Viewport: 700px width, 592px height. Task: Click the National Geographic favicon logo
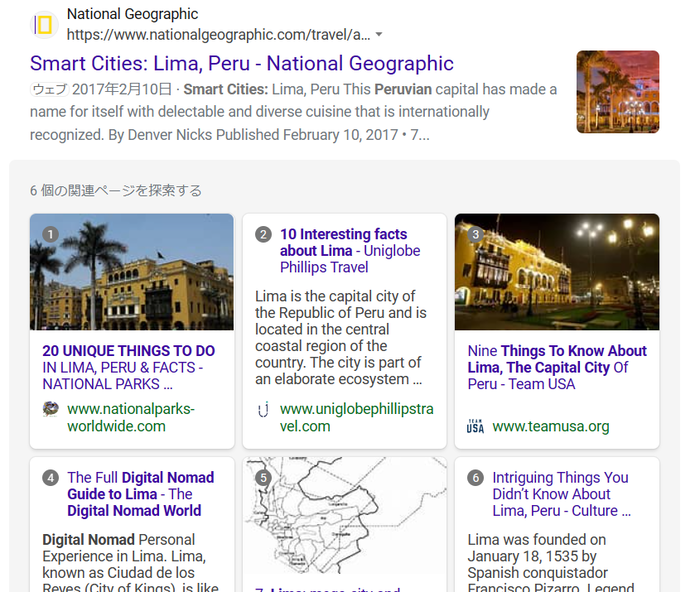[44, 25]
